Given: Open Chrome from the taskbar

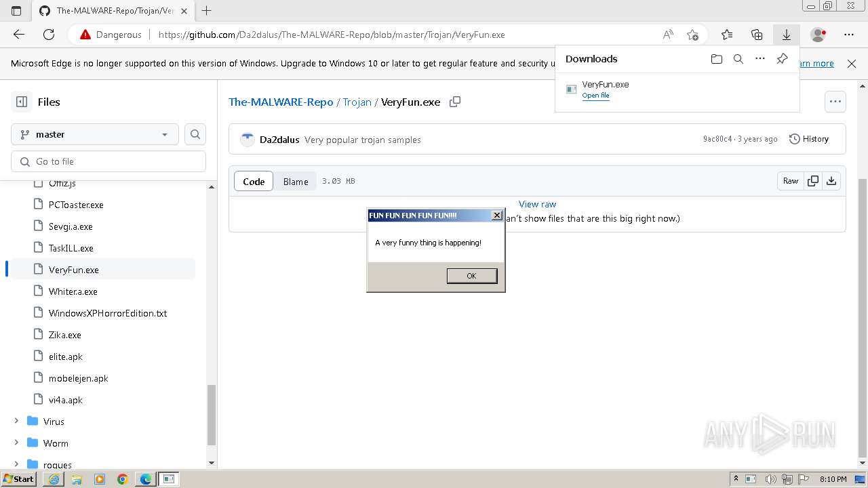Looking at the screenshot, I should [x=122, y=479].
